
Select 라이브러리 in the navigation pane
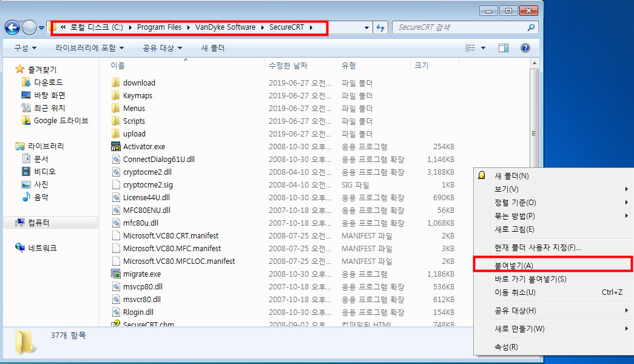pos(46,146)
